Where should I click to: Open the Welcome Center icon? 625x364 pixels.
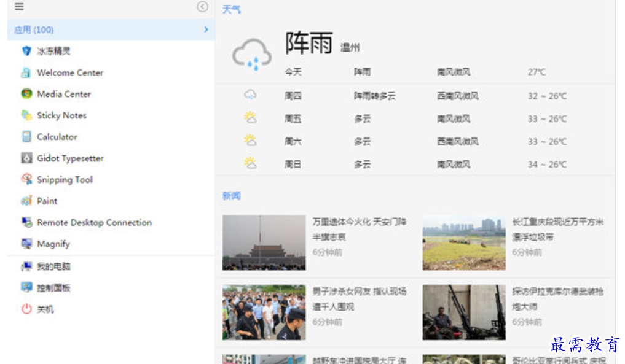26,72
